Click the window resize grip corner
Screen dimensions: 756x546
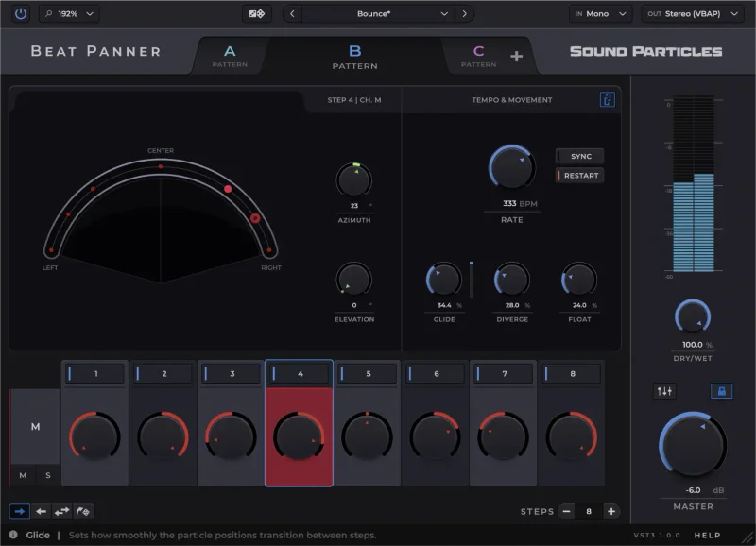[747, 537]
